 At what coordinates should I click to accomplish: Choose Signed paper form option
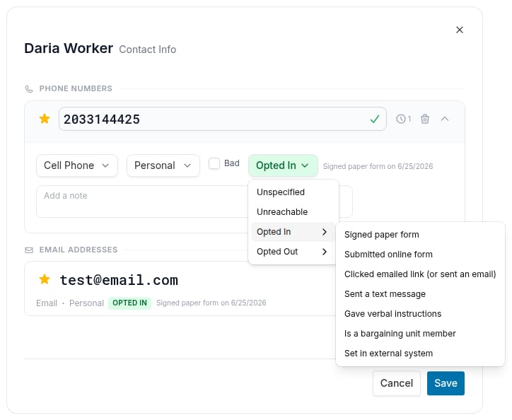pos(420,235)
